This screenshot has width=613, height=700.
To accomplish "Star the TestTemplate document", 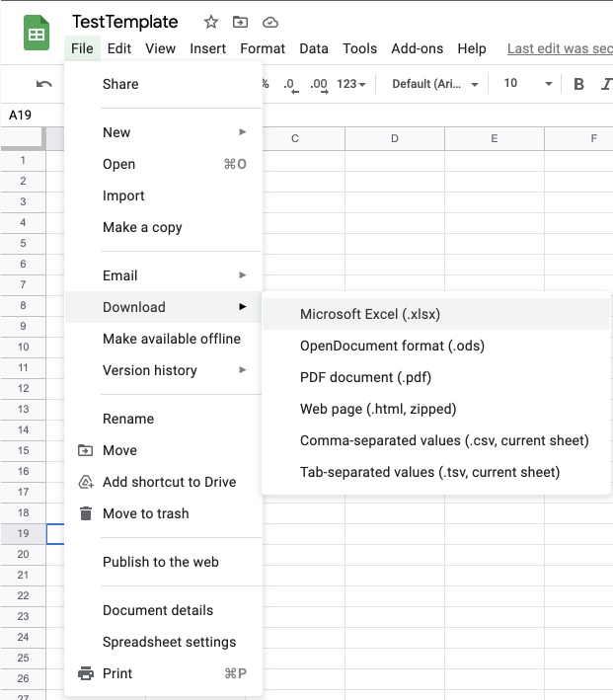I will 210,22.
